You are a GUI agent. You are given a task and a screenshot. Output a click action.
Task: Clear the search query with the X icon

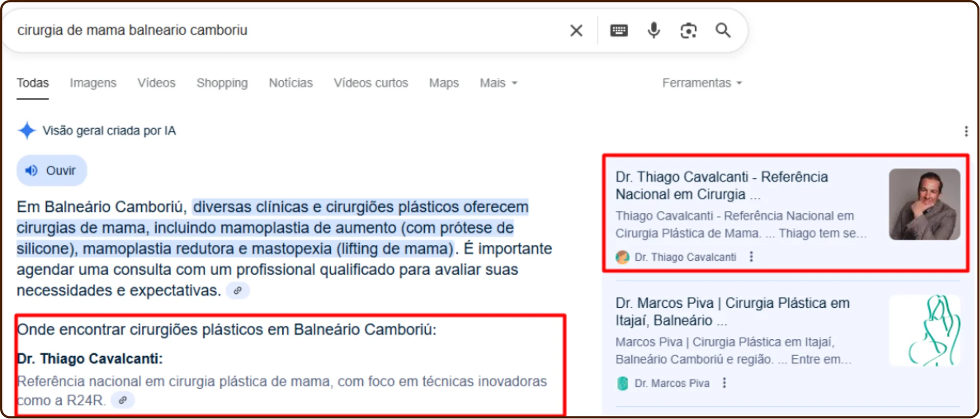pyautogui.click(x=576, y=31)
